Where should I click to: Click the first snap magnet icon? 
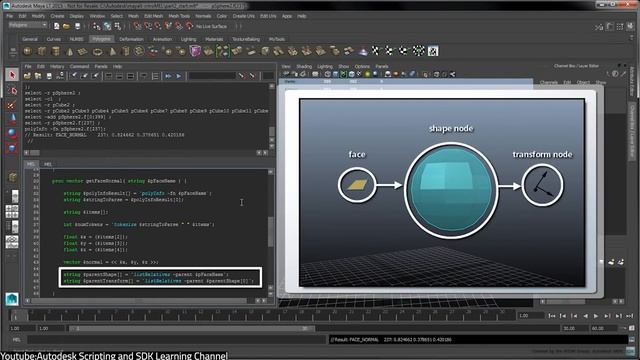pos(137,26)
